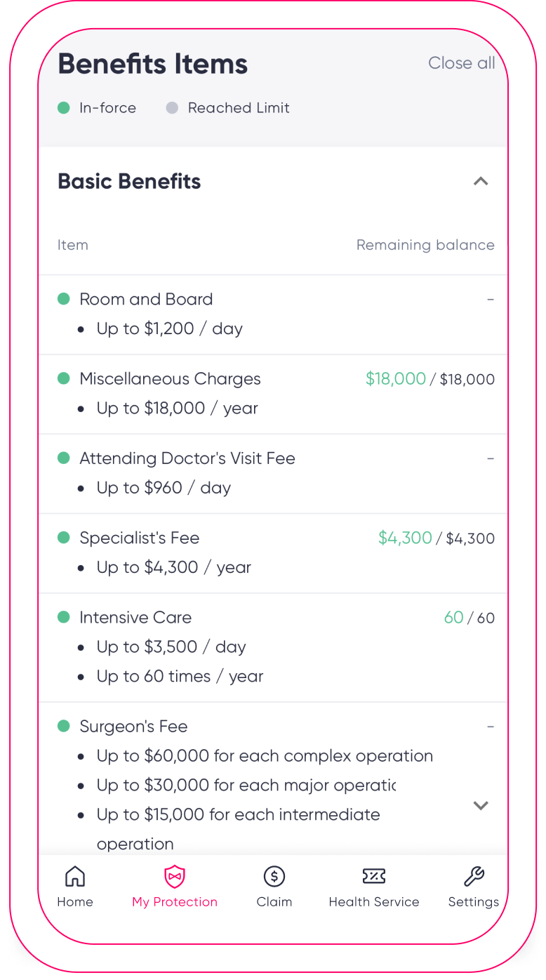The height and width of the screenshot is (980, 546).
Task: Open Attending Doctor's Visit Fee item
Action: click(x=187, y=458)
